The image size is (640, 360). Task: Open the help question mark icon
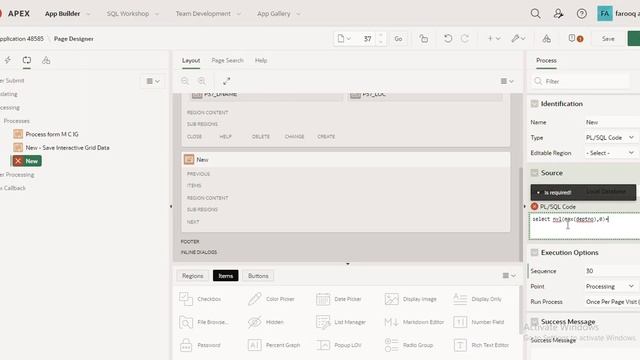582,13
